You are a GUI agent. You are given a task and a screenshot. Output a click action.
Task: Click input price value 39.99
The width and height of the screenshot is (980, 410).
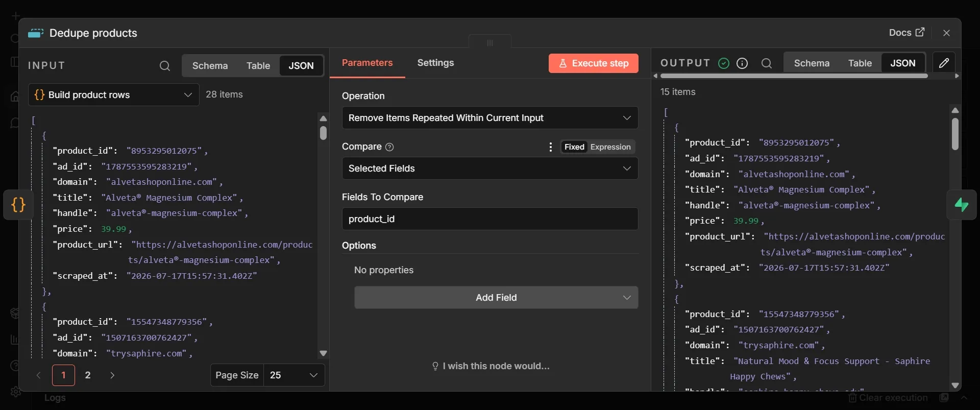113,229
